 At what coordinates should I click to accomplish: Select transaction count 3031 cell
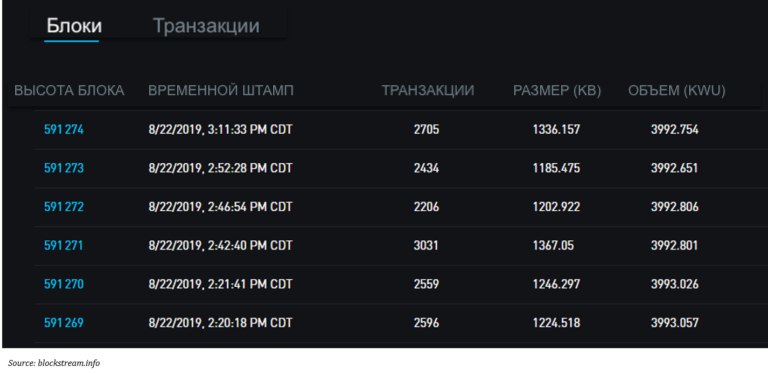coord(426,246)
